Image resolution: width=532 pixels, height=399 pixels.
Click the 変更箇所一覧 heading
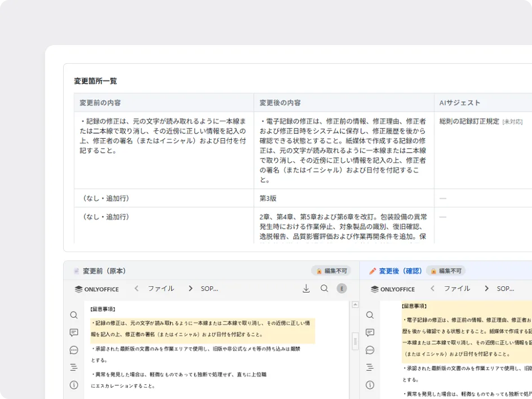click(x=95, y=81)
